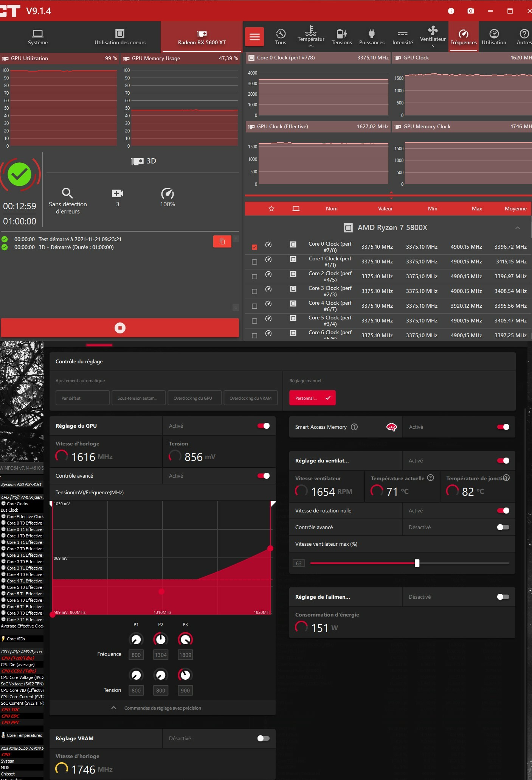The image size is (532, 780).
Task: Click the P1 frequency knob
Action: pyautogui.click(x=136, y=639)
